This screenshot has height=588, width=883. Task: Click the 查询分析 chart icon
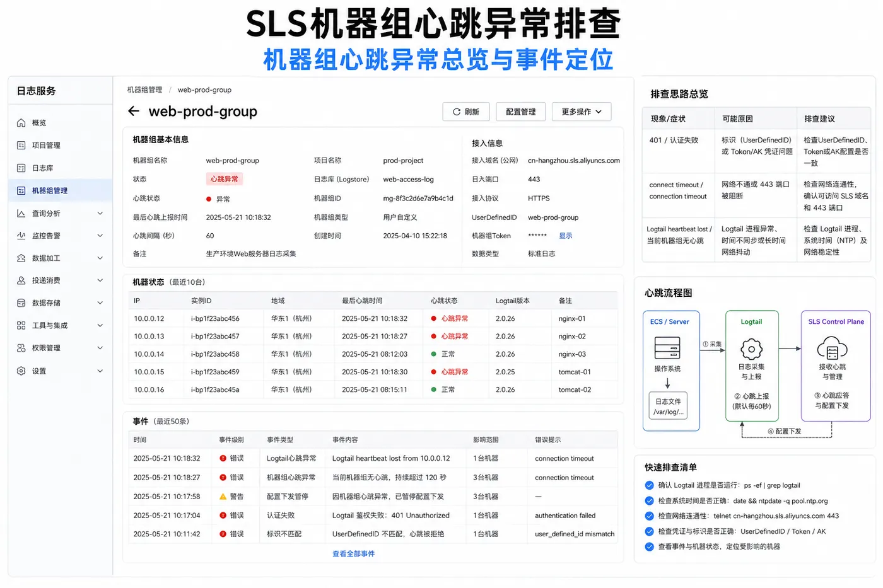point(21,213)
